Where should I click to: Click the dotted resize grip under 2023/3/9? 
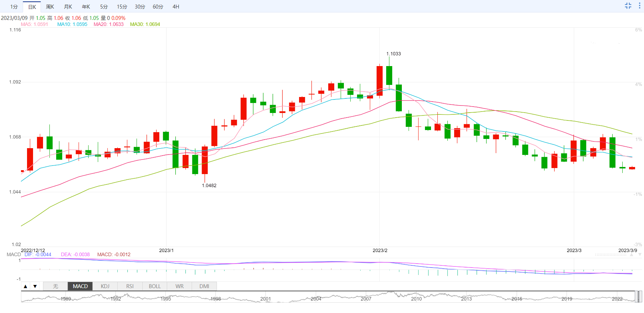click(x=611, y=255)
